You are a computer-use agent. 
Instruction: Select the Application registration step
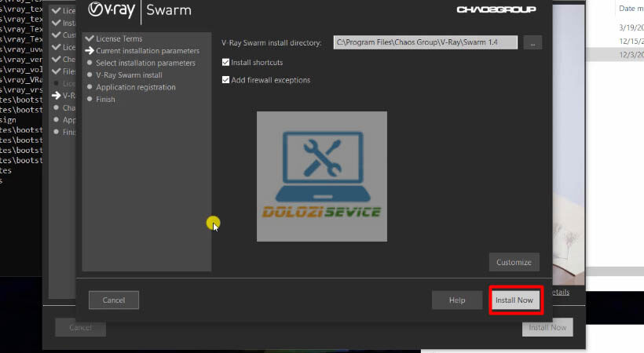(135, 87)
